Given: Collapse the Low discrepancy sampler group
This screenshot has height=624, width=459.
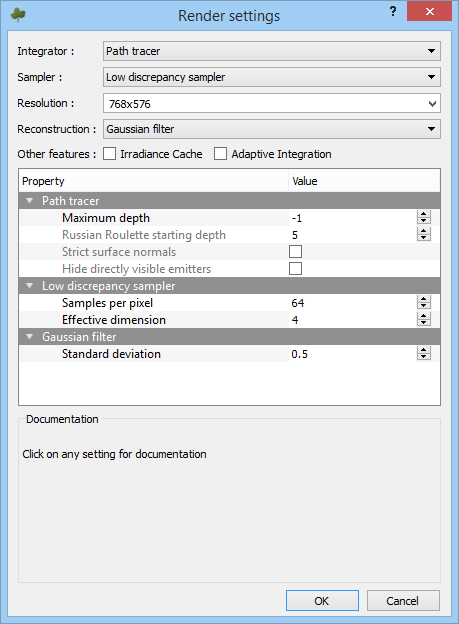Looking at the screenshot, I should point(29,285).
